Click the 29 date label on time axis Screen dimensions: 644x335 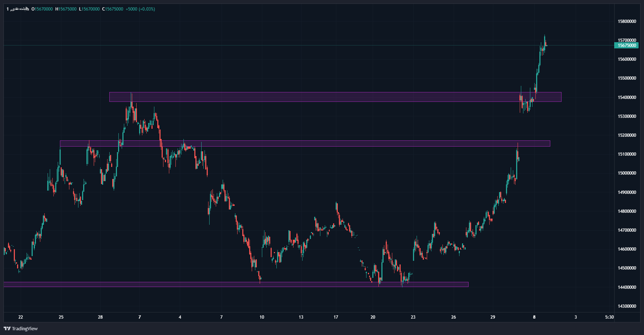point(493,317)
